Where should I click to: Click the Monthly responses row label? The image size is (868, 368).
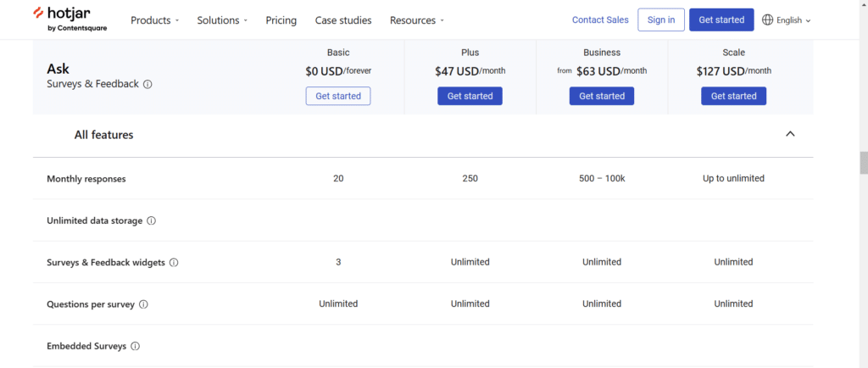[x=86, y=179]
